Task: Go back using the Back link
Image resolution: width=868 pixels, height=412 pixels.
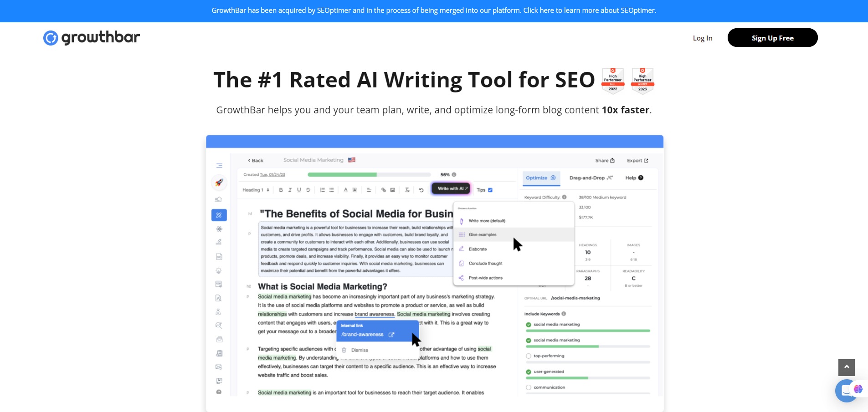Action: [256, 161]
